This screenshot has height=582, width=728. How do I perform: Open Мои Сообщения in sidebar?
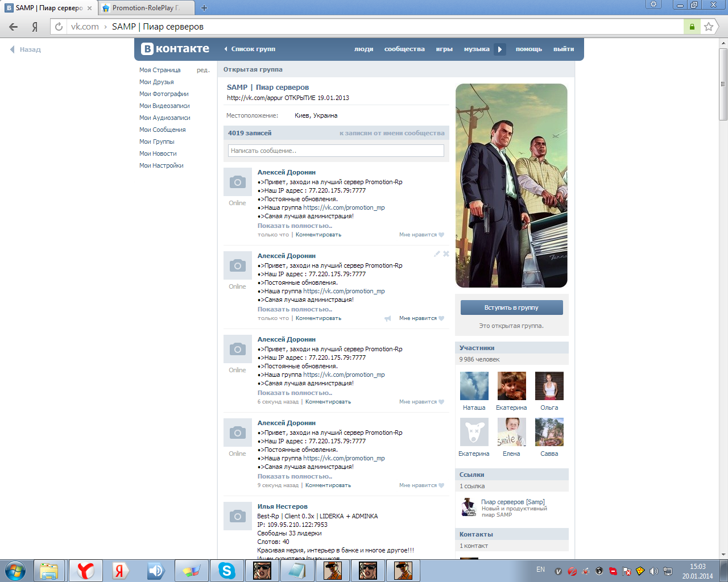[x=162, y=130]
